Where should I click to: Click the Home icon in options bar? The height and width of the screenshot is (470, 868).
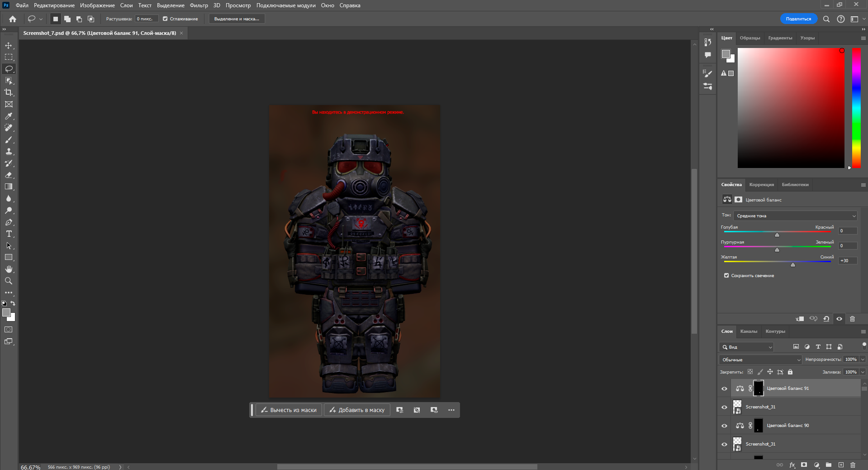click(x=13, y=19)
